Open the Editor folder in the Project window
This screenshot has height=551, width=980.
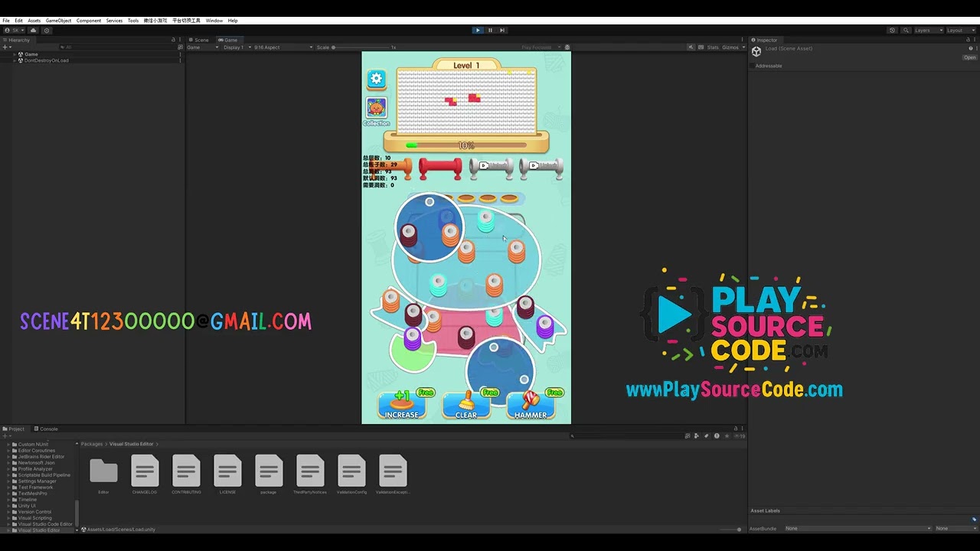coord(103,474)
